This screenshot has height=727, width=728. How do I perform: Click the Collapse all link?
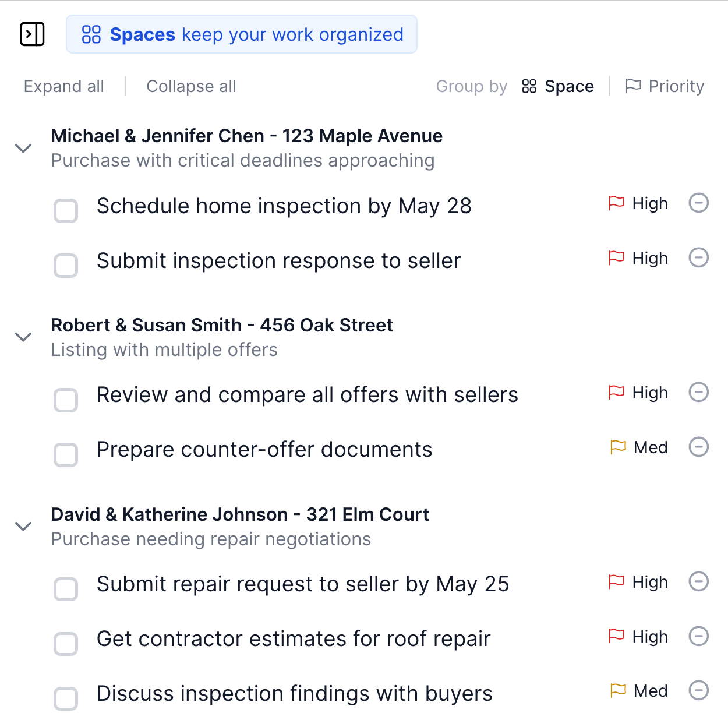pos(191,86)
